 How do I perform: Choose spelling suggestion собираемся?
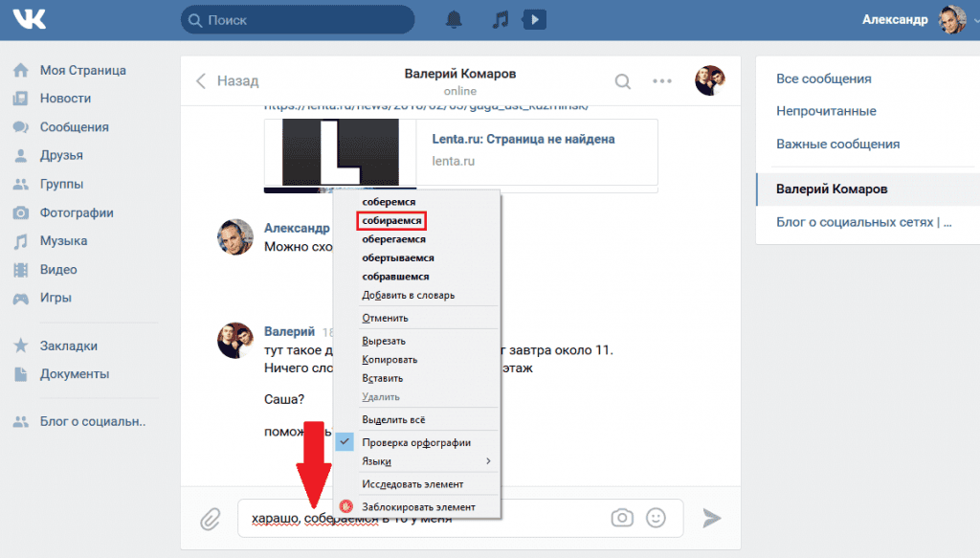(x=391, y=220)
